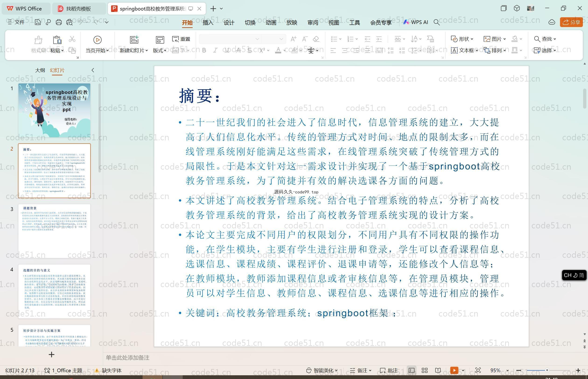Open highlight color dropdown
The image size is (588, 379).
(301, 50)
